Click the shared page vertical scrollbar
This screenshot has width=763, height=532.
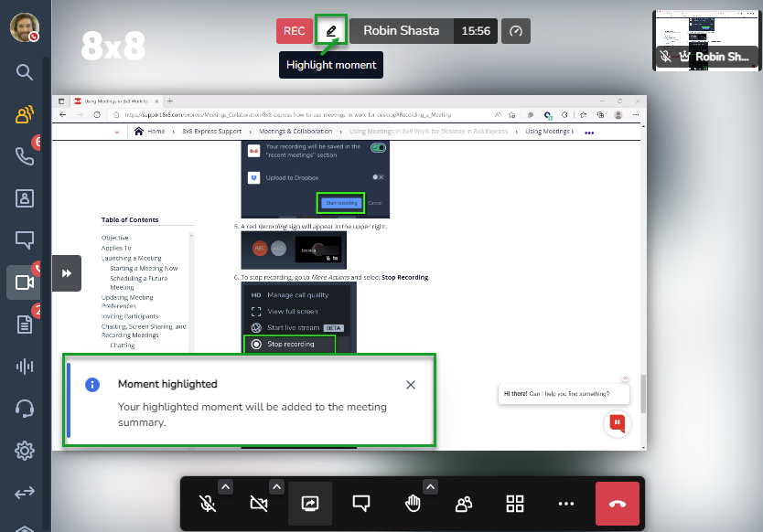point(643,394)
